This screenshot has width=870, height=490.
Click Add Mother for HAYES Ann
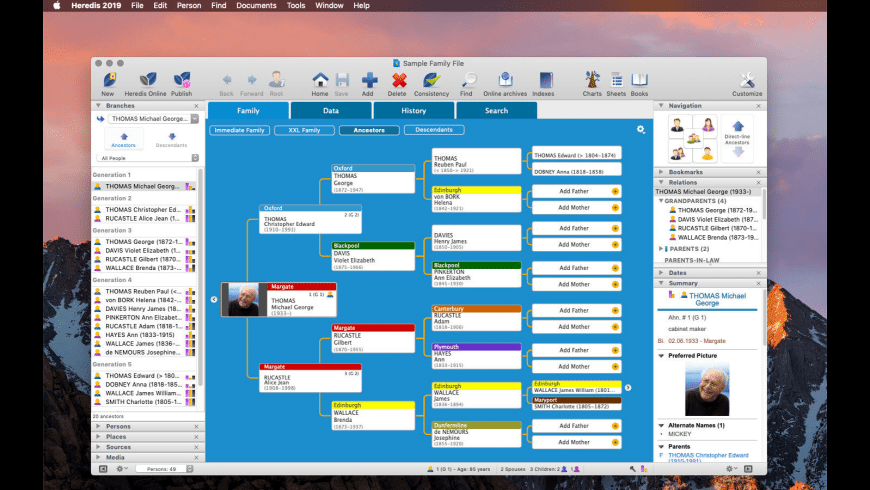pos(576,367)
